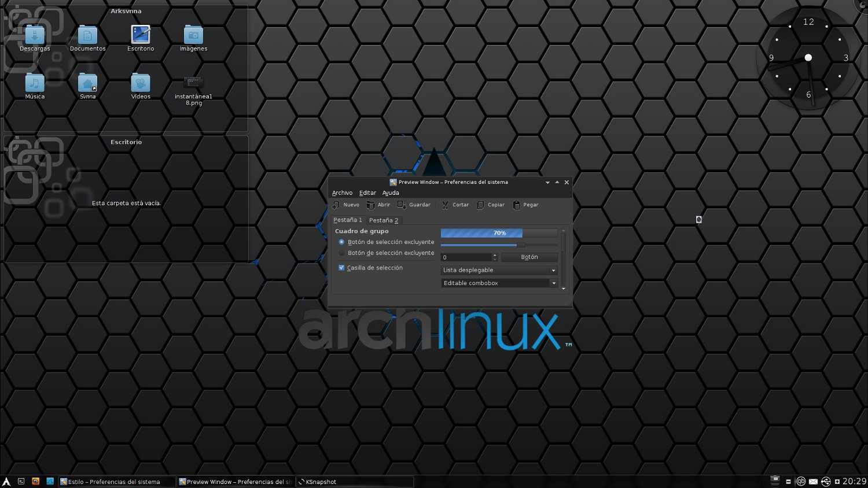Select the instantánea18.png file
Viewport: 868px width, 488px height.
point(193,90)
